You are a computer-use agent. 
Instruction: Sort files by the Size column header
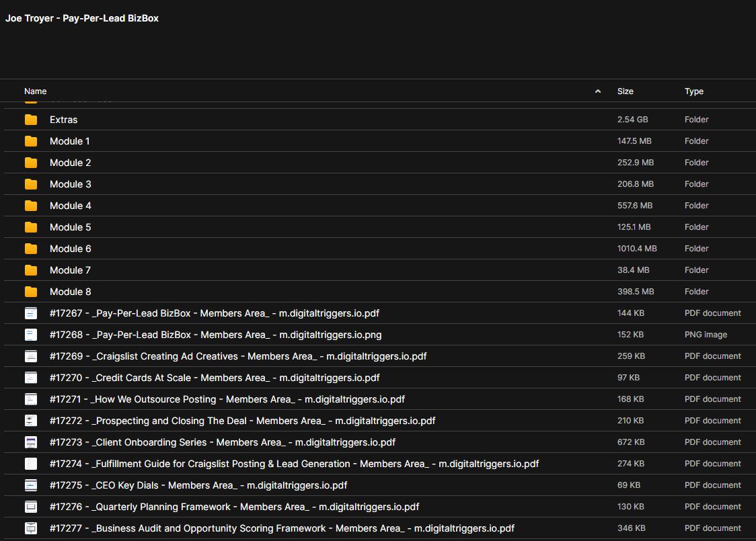625,91
